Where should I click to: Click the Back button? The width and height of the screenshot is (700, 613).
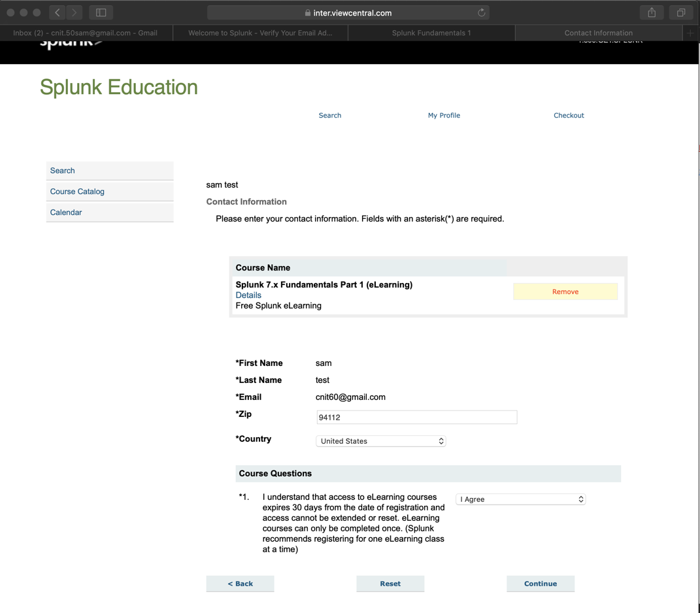pyautogui.click(x=240, y=584)
